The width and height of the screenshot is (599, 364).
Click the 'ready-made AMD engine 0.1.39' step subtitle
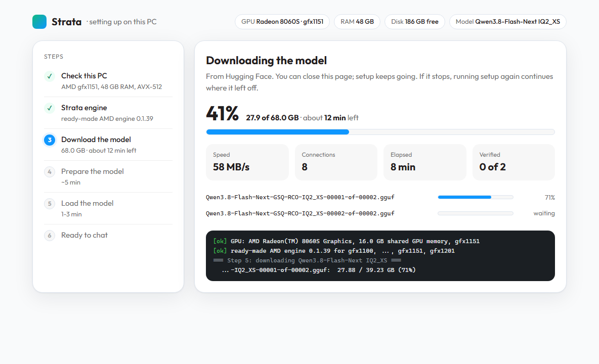point(107,119)
